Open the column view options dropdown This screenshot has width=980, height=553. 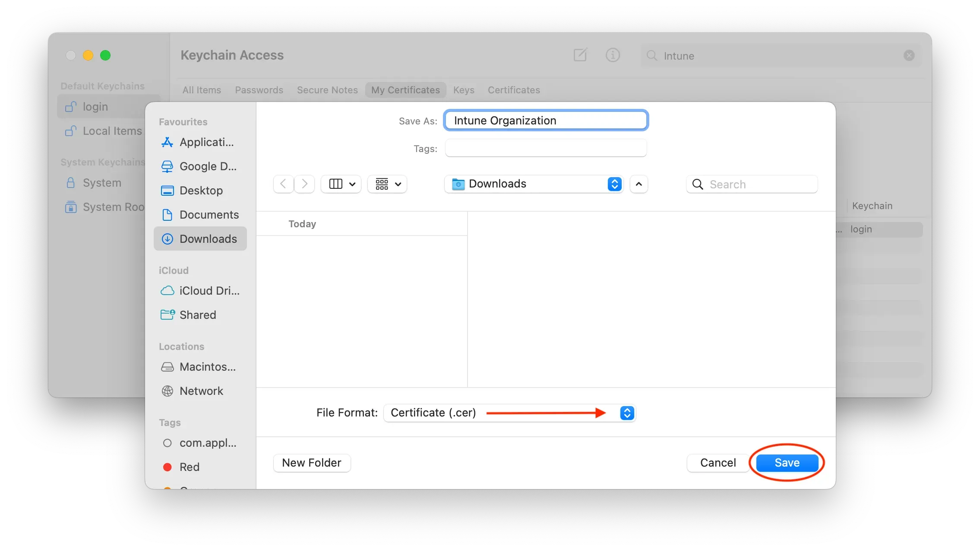point(341,184)
